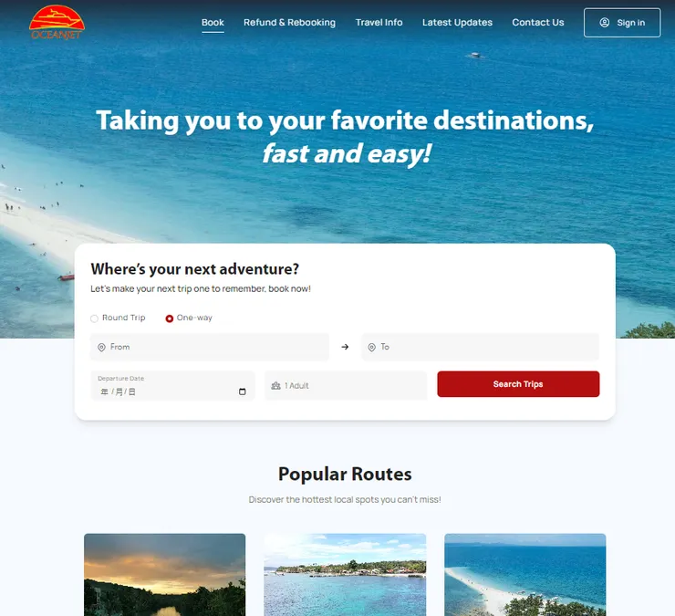
Task: Click the user profile icon in Sign in
Action: [x=605, y=23]
